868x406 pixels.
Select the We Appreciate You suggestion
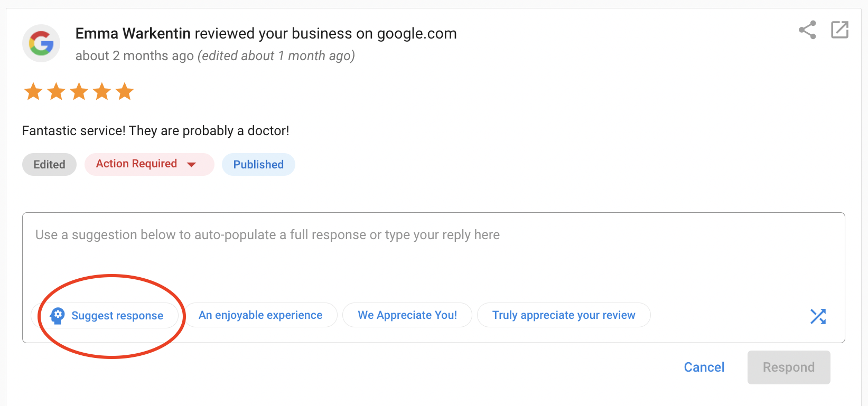(407, 315)
